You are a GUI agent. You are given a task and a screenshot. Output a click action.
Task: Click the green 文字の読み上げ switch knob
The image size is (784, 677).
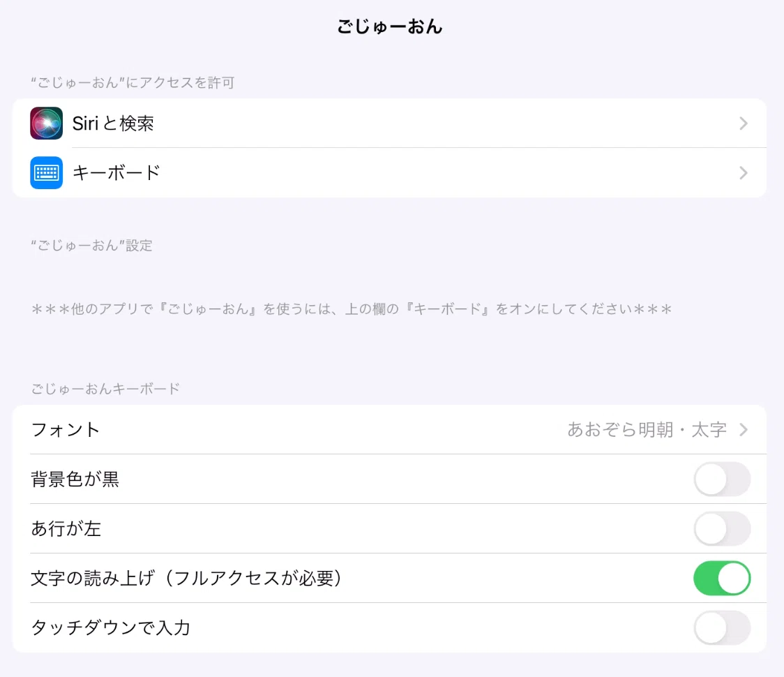point(734,578)
